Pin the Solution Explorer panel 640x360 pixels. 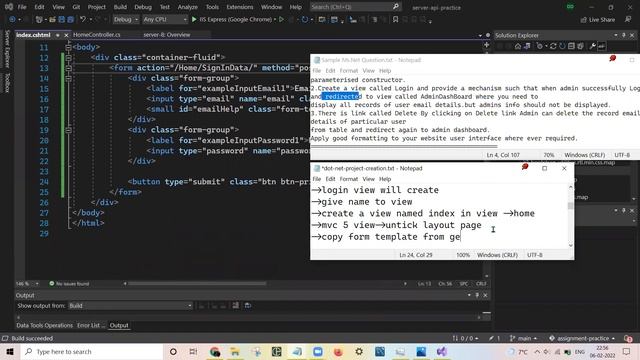tap(624, 35)
